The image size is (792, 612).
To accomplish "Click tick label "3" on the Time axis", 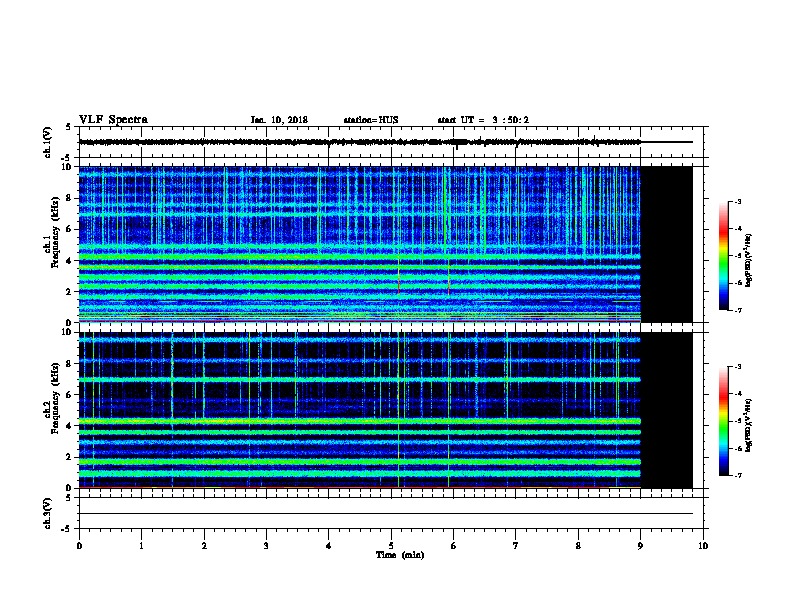I will click(x=266, y=546).
